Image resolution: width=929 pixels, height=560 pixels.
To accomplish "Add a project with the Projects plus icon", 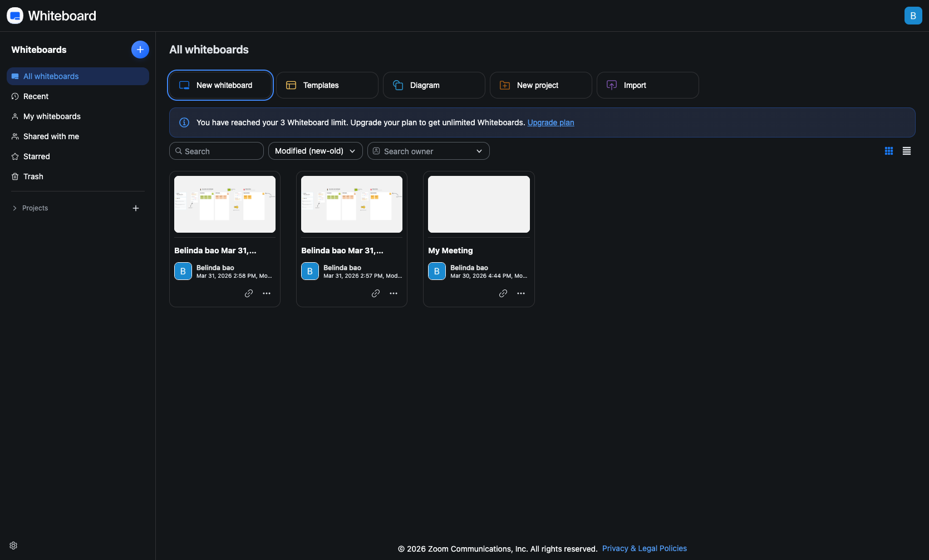I will (136, 208).
